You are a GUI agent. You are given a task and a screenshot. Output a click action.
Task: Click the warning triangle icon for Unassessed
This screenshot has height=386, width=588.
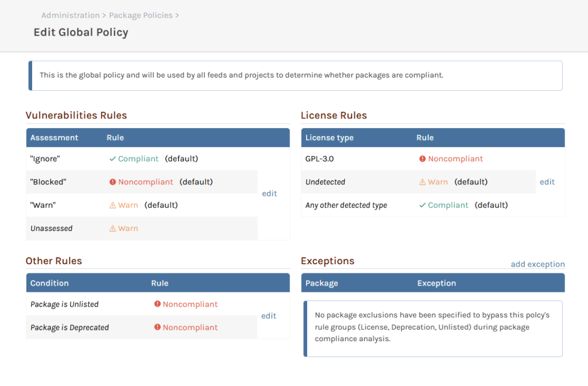click(113, 229)
